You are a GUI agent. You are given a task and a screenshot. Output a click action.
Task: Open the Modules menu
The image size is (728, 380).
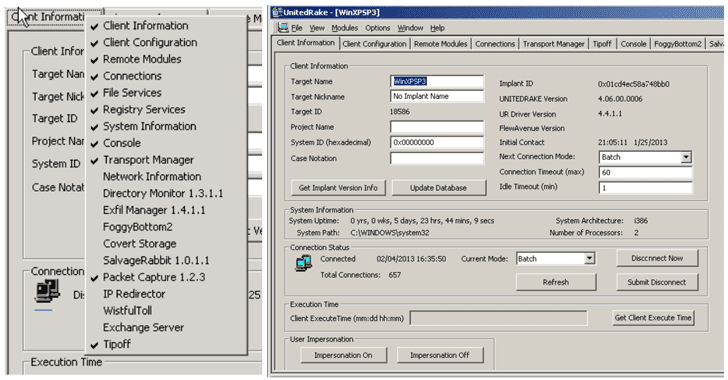click(344, 28)
